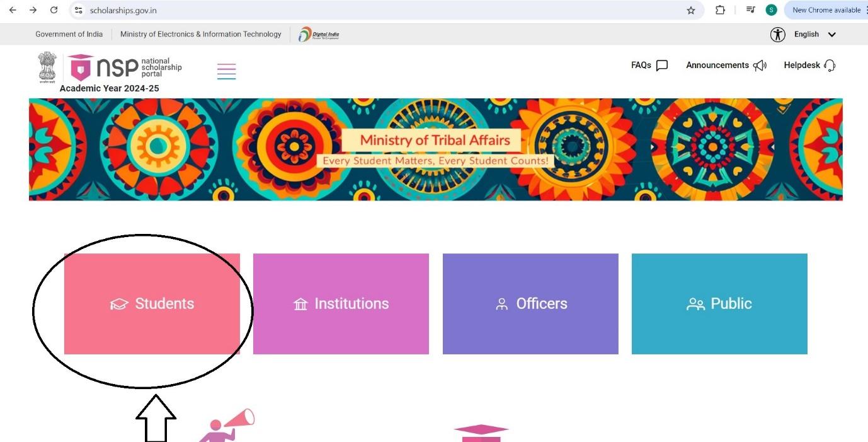Open the Public section tile

pyautogui.click(x=719, y=304)
